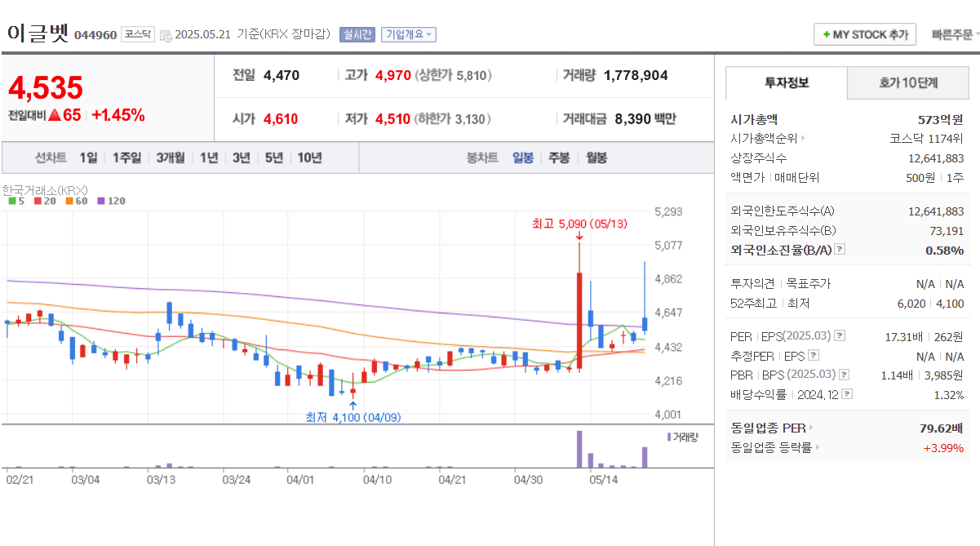The image size is (980, 546).
Task: Switch candle chart to 주봉
Action: (x=559, y=158)
